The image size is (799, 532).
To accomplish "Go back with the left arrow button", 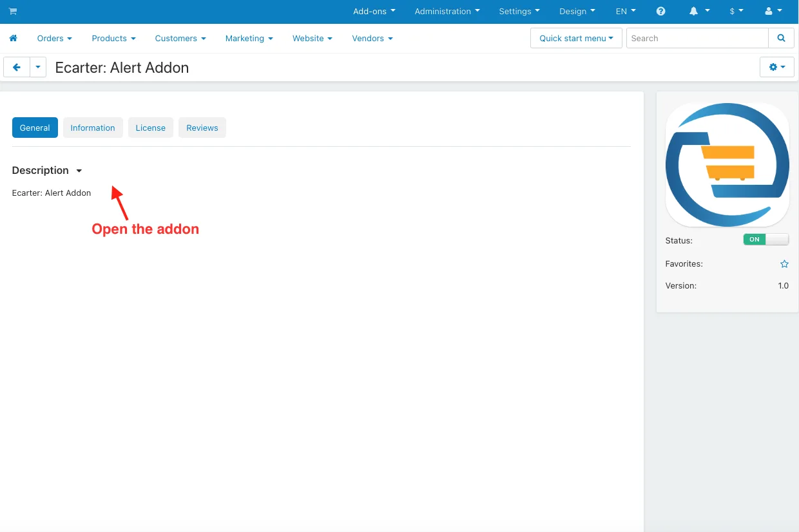I will [17, 68].
